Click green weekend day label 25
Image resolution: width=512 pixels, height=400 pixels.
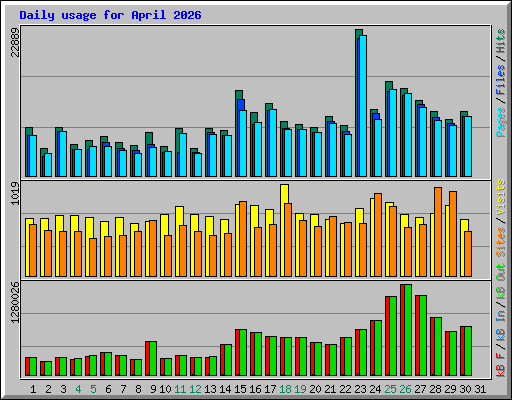pos(390,389)
